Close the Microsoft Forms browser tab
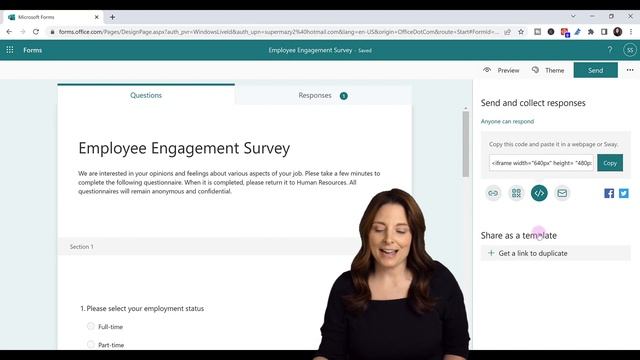This screenshot has width=640, height=360. pyautogui.click(x=96, y=17)
